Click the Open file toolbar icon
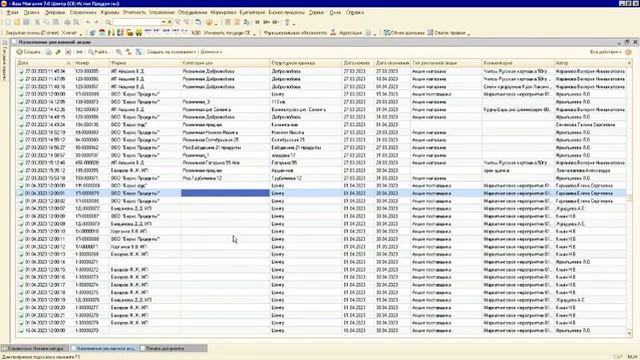The width and height of the screenshot is (640, 360). coord(17,22)
